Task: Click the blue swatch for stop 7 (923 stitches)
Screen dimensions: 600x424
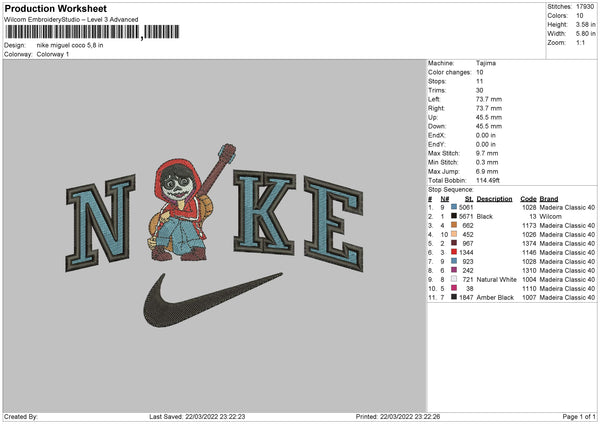Action: [x=454, y=261]
